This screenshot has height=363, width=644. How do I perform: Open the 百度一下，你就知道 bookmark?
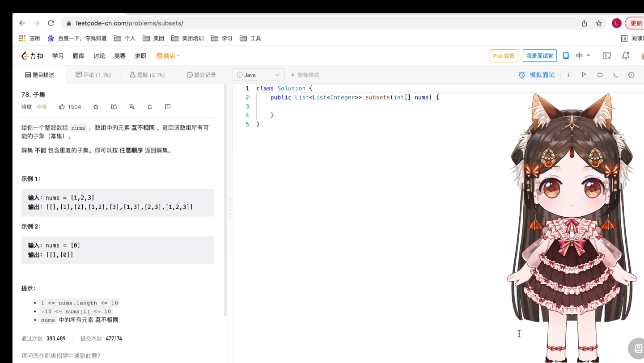pos(77,38)
